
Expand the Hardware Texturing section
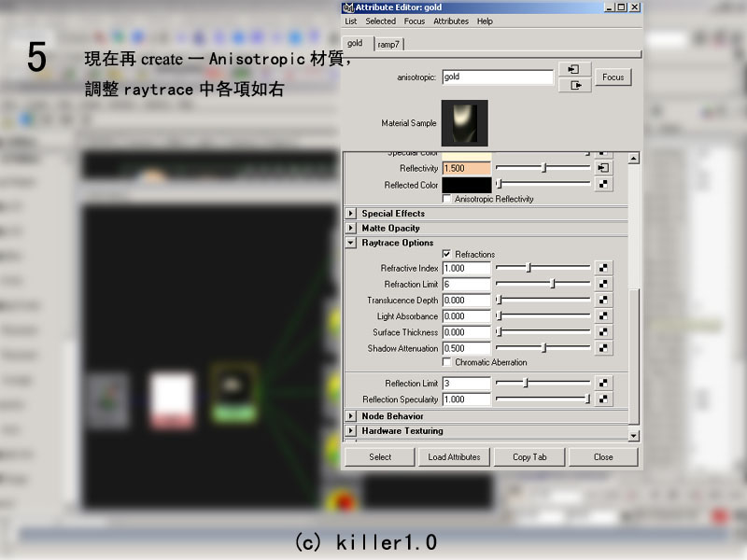point(351,431)
